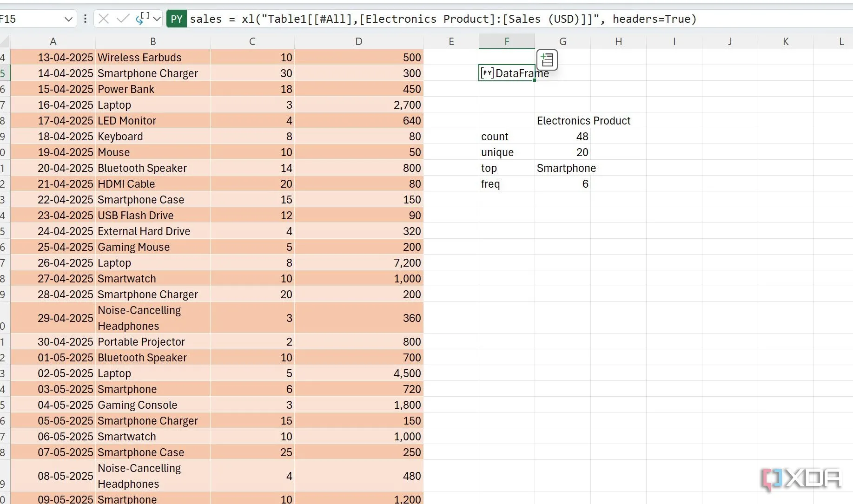Click the 'top' label cell
Screen dimensions: 853x504
507,168
